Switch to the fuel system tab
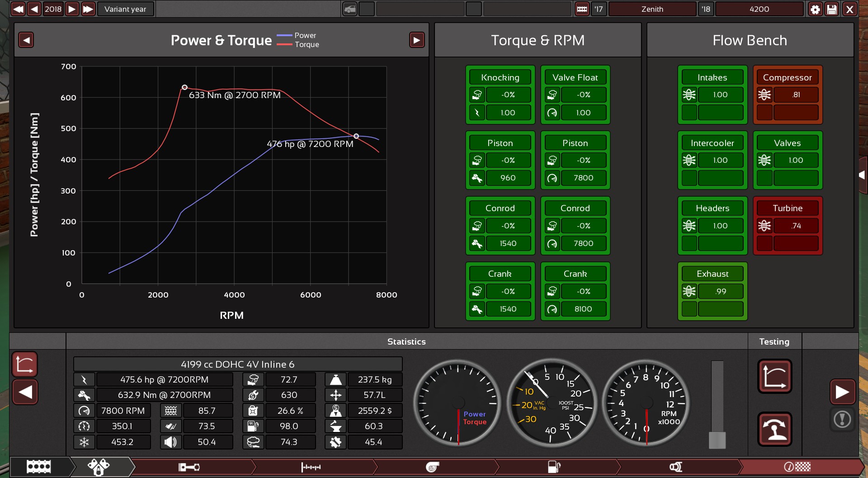Viewport: 868px width, 478px height. pos(554,467)
